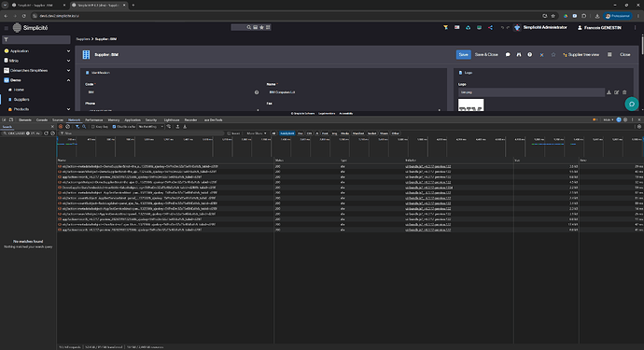Image resolution: width=644 pixels, height=350 pixels.
Task: Click the binoculars icon in form toolbar
Action: coord(519,55)
